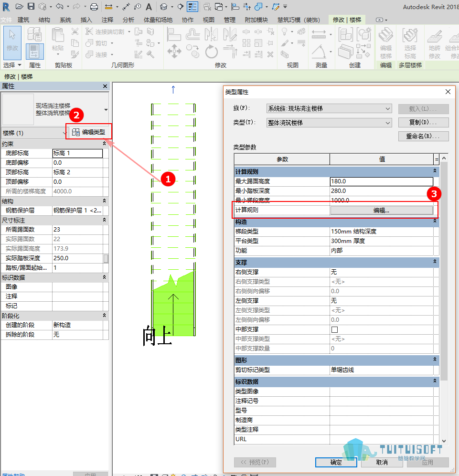Click the 复制(D)... button
The height and width of the screenshot is (476, 459).
point(424,122)
